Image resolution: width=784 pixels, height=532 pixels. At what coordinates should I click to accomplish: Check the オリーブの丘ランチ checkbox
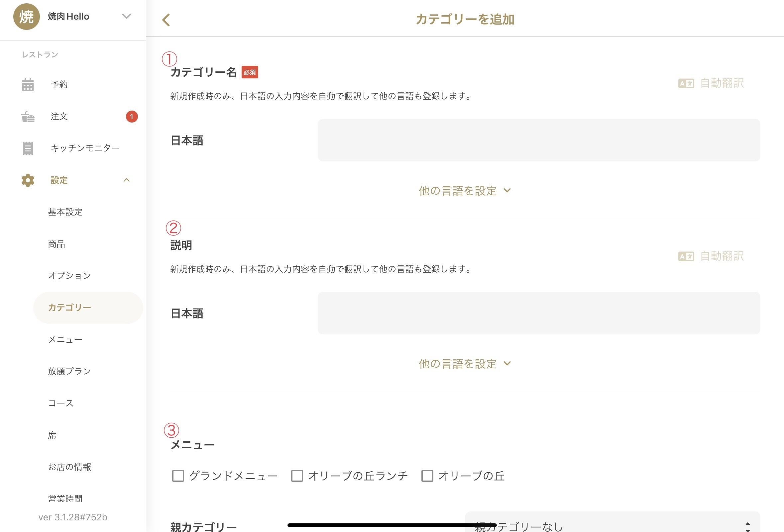tap(297, 476)
